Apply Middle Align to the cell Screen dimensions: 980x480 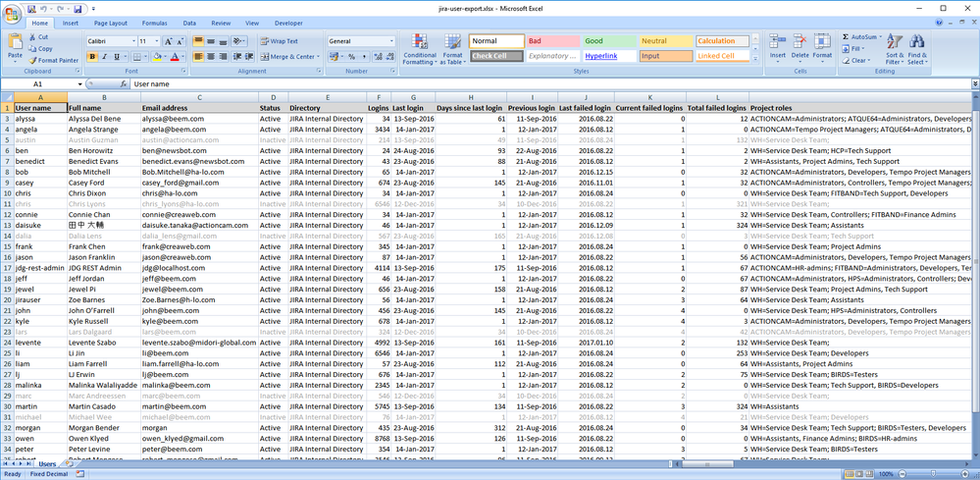pos(211,41)
